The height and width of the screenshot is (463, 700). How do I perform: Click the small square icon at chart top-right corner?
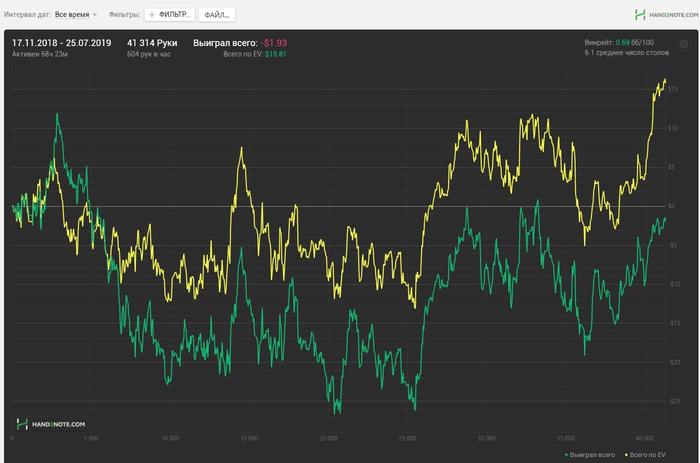pos(683,44)
